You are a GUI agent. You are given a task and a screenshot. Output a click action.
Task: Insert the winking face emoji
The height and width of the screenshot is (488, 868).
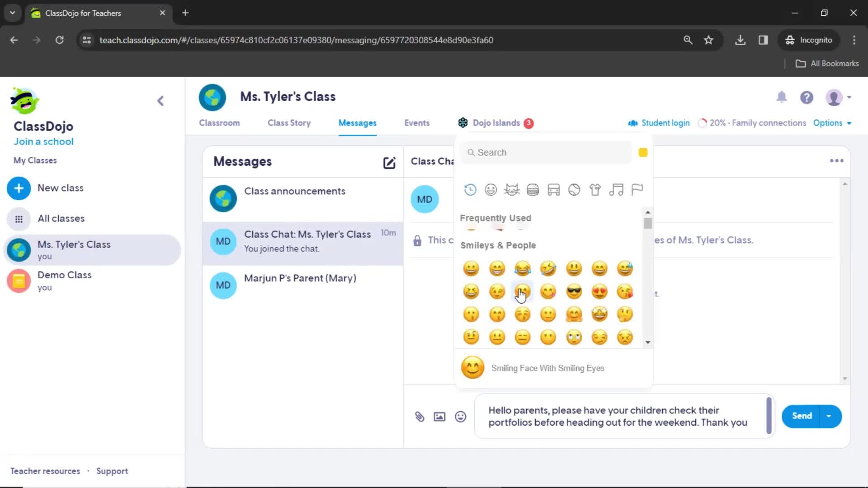497,291
